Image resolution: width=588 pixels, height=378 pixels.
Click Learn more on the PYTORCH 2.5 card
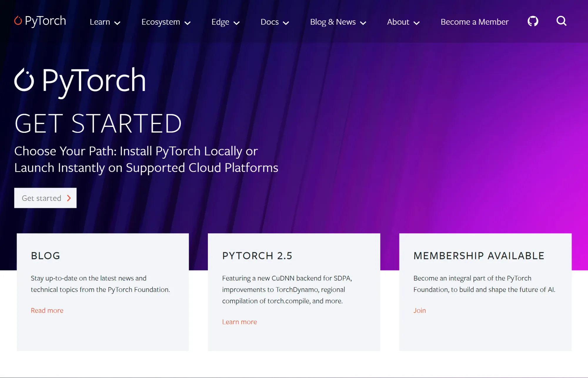(x=240, y=322)
